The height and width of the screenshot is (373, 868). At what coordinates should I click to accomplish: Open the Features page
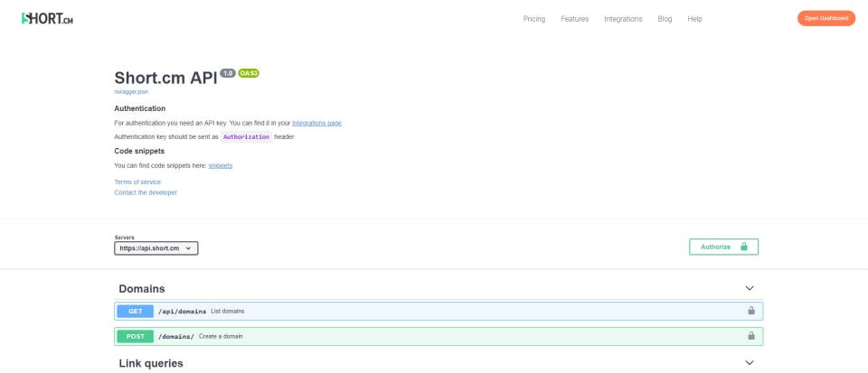tap(575, 19)
